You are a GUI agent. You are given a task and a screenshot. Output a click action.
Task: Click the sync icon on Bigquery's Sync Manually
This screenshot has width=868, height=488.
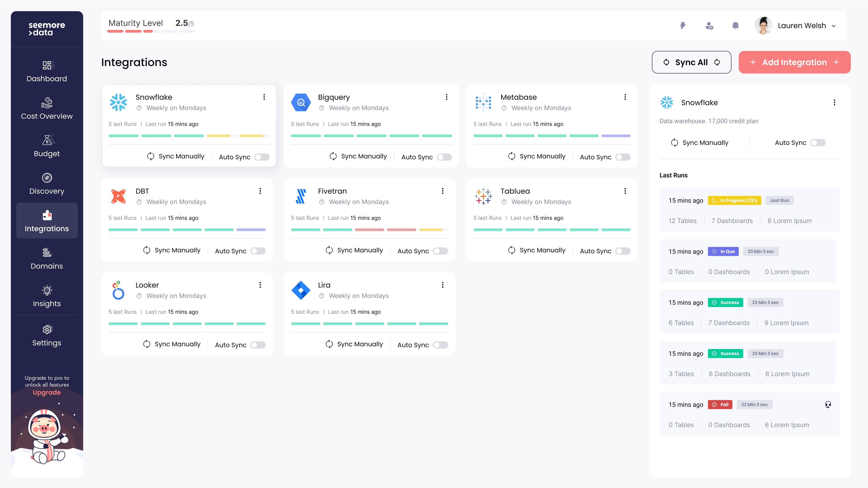[333, 156]
